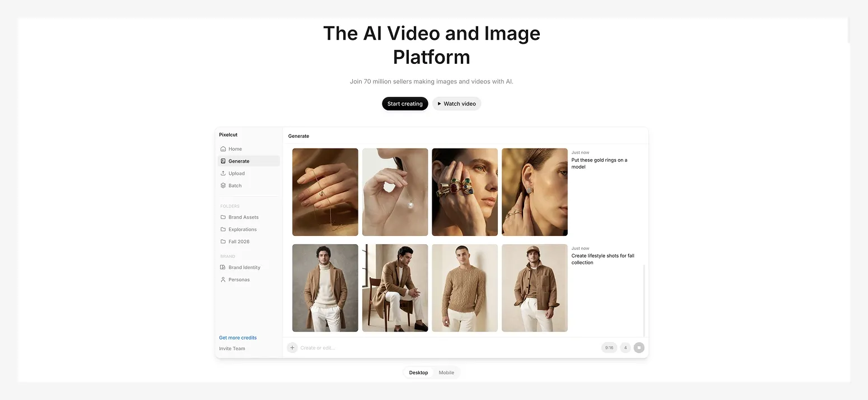Click the generate panel vertical scrollbar

644,300
